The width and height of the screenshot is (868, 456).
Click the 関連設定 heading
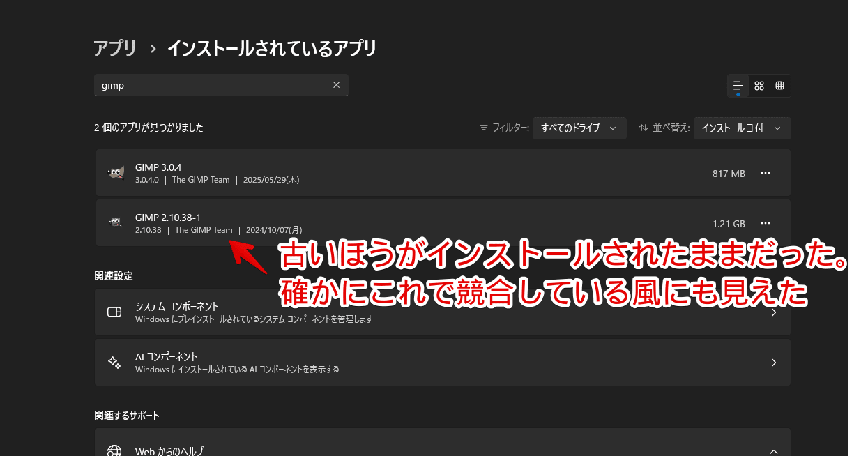114,275
